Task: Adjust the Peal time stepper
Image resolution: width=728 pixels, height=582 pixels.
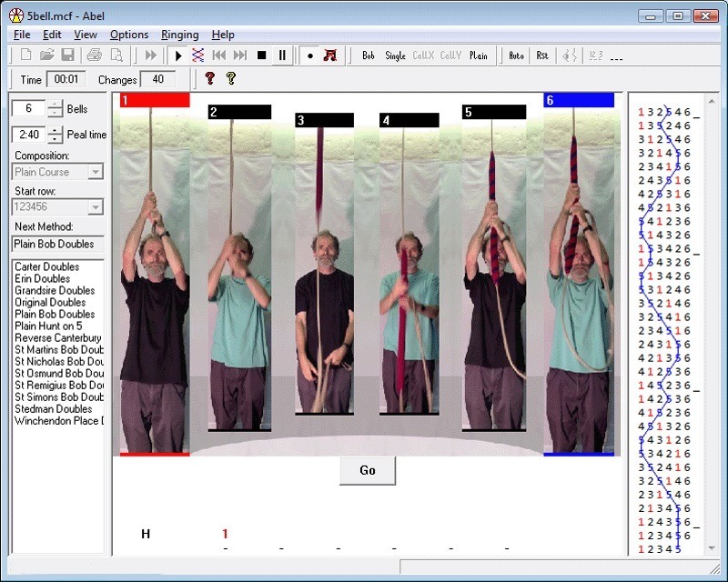Action: (x=55, y=135)
